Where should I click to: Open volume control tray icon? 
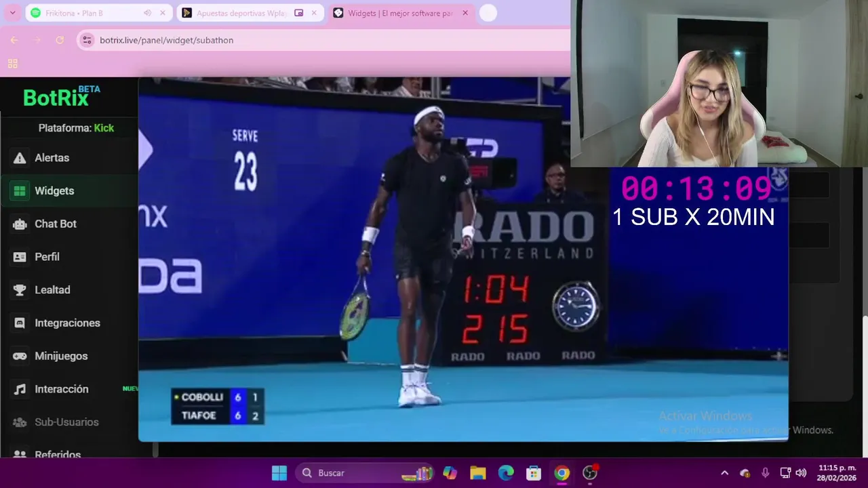pos(801,473)
